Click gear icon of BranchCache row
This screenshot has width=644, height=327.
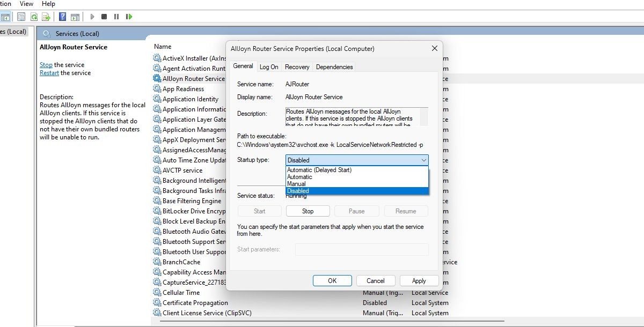click(157, 262)
